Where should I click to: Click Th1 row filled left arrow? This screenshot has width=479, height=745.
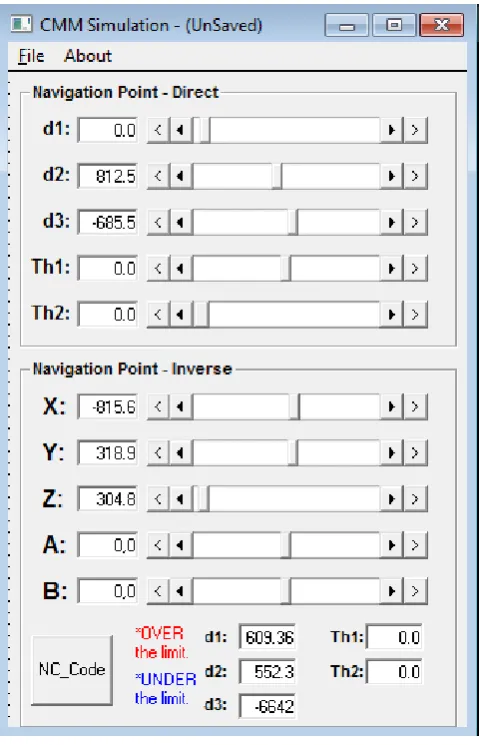click(x=181, y=268)
